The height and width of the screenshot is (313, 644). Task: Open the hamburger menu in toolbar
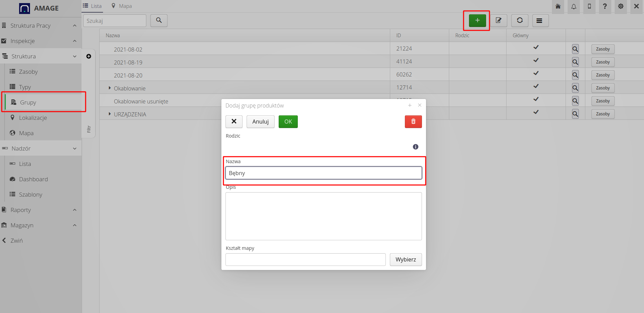tap(539, 20)
